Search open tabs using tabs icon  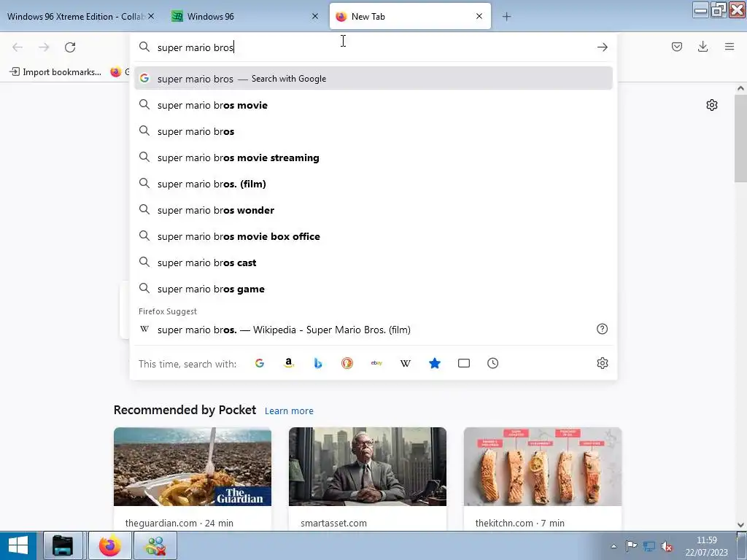tap(464, 363)
